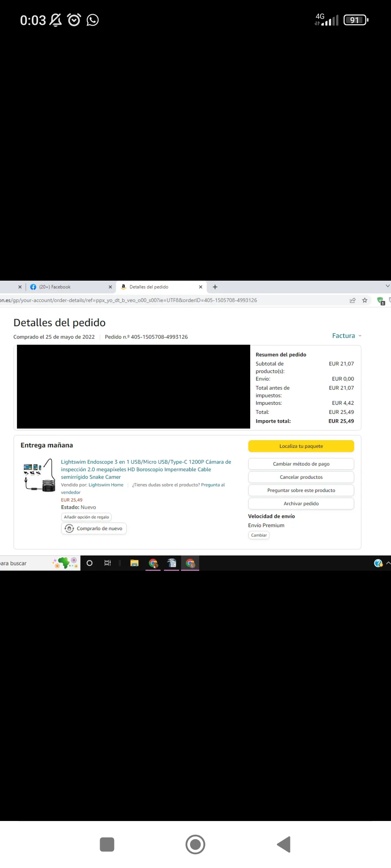391x868 pixels.
Task: Tap Android back triangle button
Action: tap(284, 844)
